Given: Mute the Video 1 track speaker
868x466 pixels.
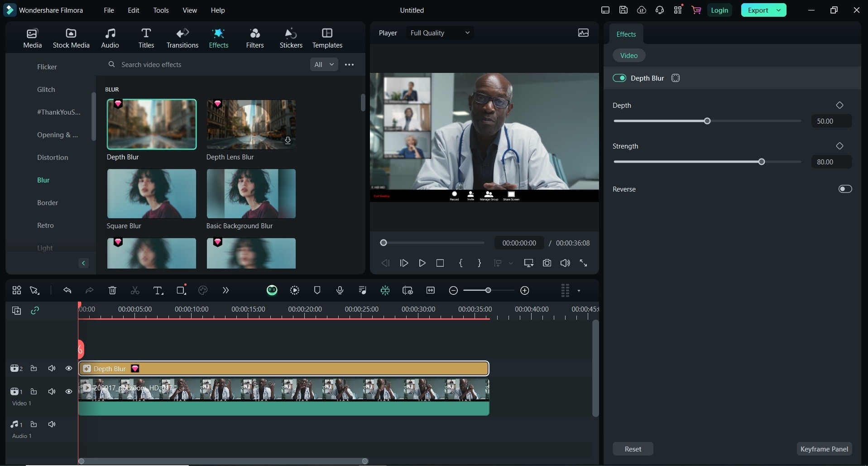Looking at the screenshot, I should click(52, 391).
